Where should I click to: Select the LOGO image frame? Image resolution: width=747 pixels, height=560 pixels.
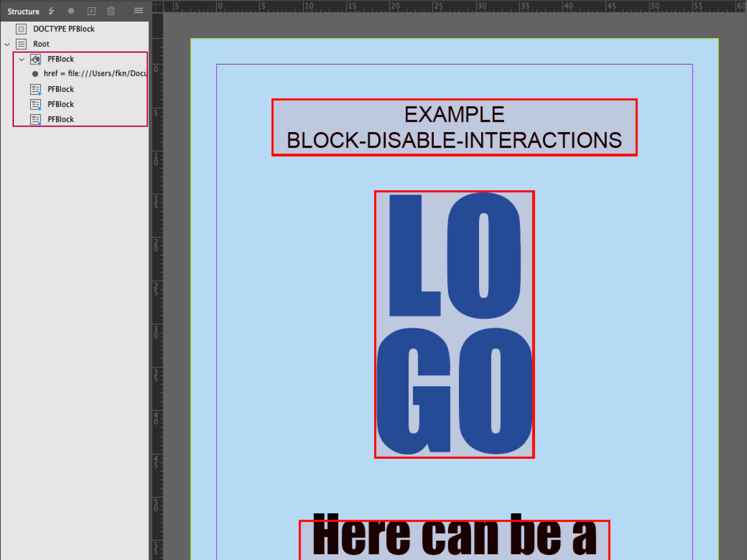454,324
